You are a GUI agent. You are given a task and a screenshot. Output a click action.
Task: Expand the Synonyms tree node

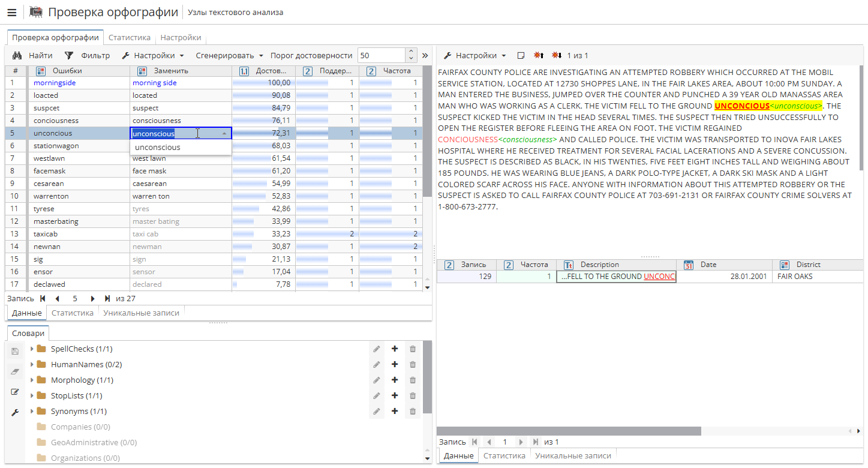point(32,411)
